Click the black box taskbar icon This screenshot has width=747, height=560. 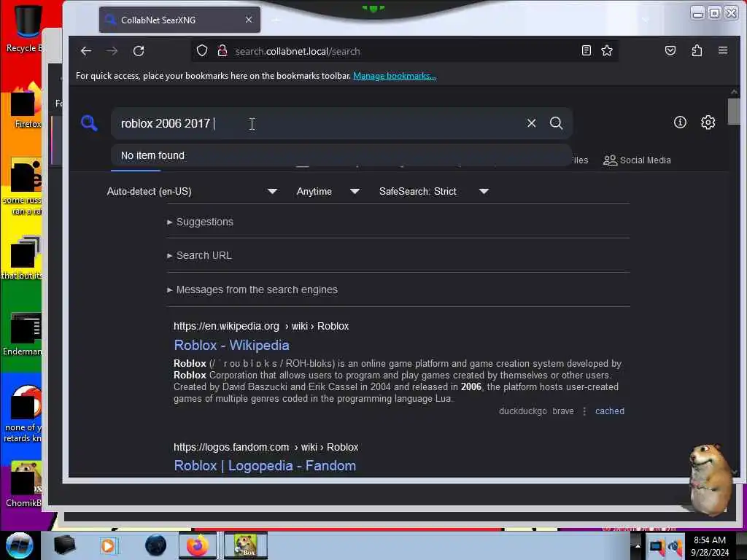[64, 545]
